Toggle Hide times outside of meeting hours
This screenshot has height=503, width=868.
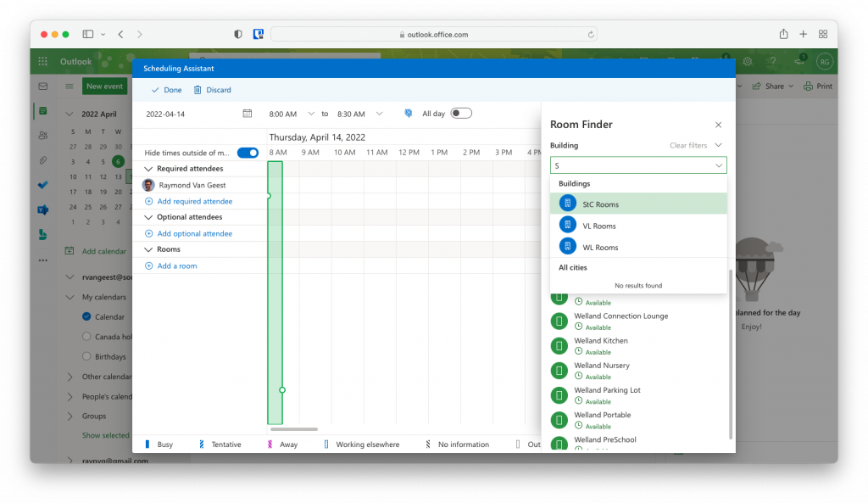click(248, 153)
